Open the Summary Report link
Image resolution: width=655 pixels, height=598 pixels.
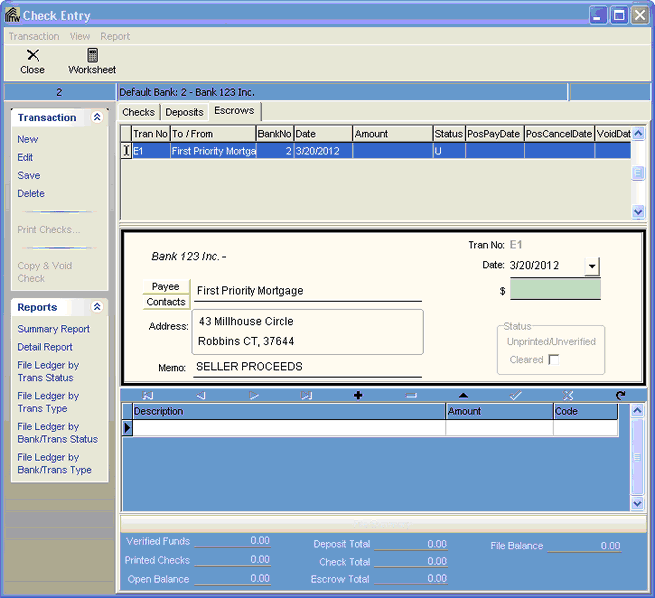tap(54, 329)
